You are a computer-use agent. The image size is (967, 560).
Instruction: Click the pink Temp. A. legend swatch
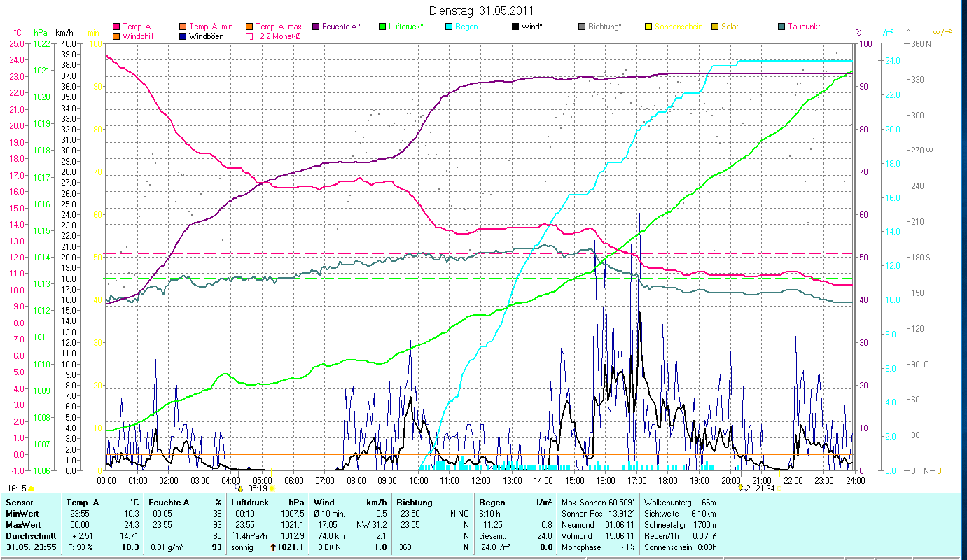pos(116,27)
